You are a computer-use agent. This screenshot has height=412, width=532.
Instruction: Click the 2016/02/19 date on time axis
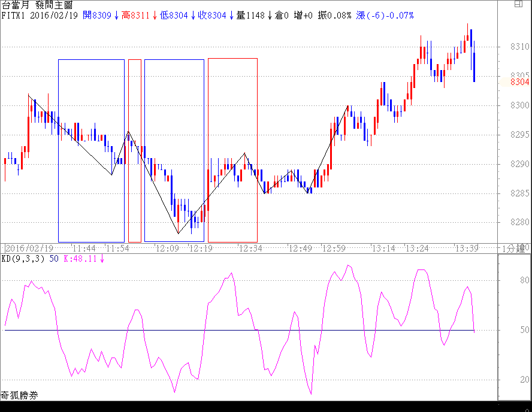click(30, 248)
